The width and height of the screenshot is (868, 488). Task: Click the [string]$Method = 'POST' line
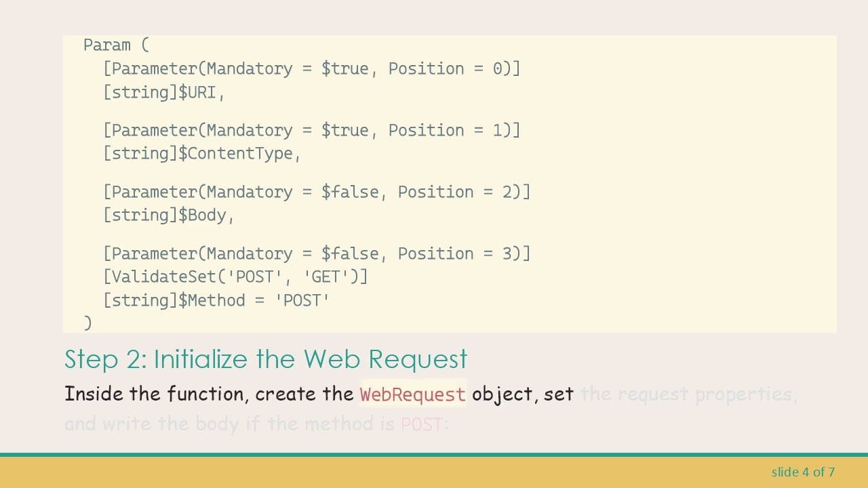[216, 300]
